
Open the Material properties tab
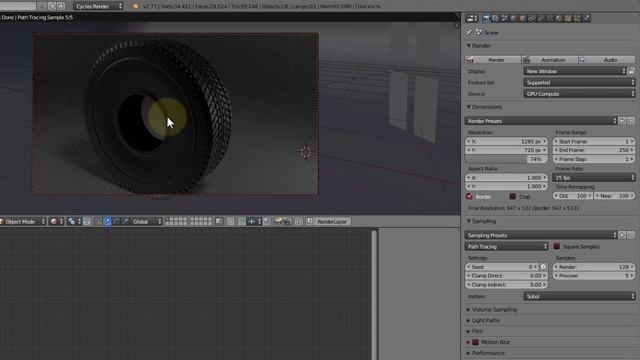pos(559,18)
